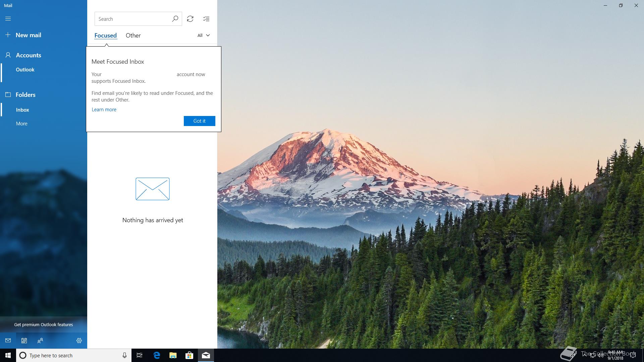Minimize the Mail window
Screen dimensions: 644x362
point(605,5)
